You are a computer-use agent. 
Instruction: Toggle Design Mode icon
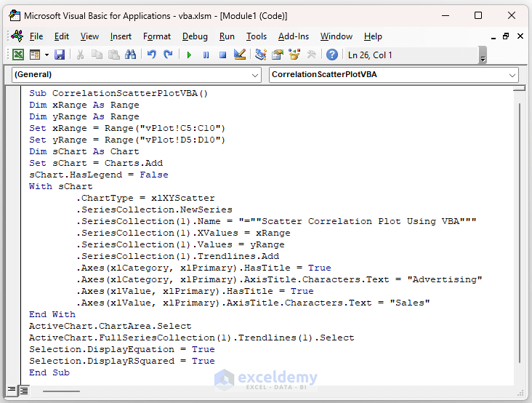(x=240, y=55)
